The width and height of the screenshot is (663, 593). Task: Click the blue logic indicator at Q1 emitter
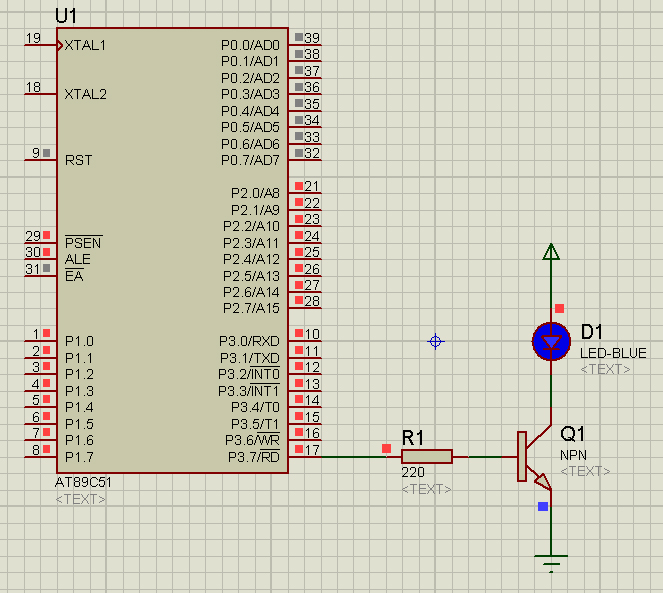(543, 506)
